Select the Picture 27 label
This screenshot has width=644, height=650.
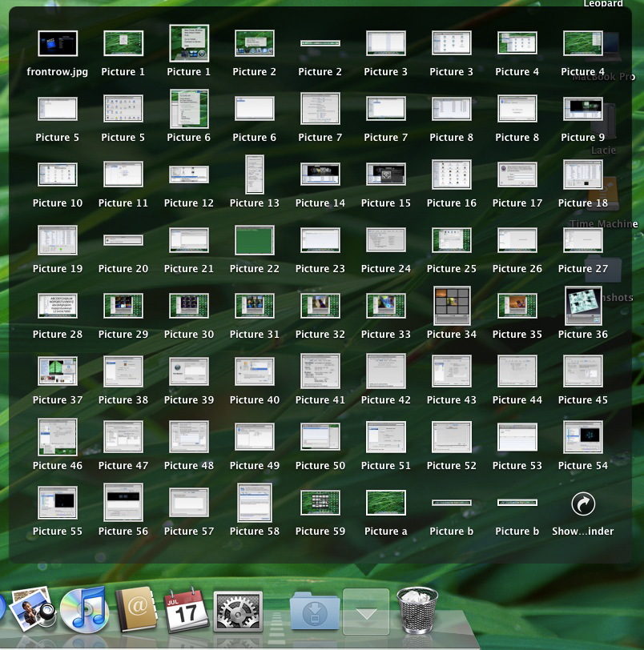coord(583,269)
